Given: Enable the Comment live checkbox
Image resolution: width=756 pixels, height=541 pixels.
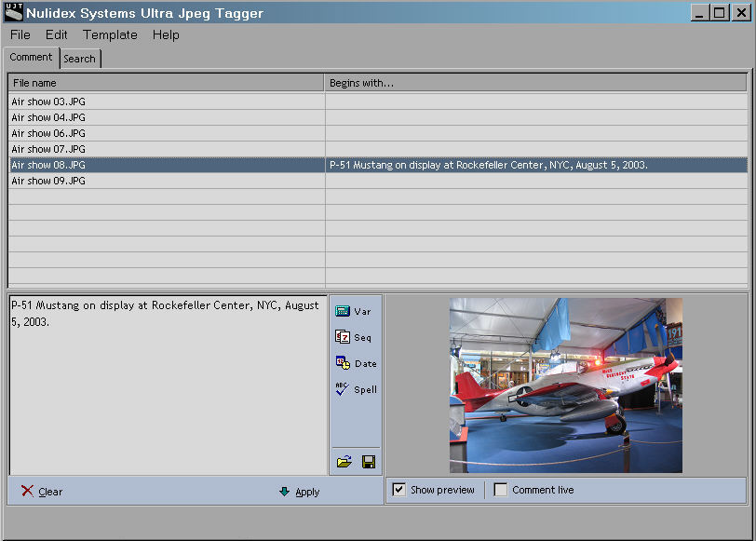Looking at the screenshot, I should (501, 490).
